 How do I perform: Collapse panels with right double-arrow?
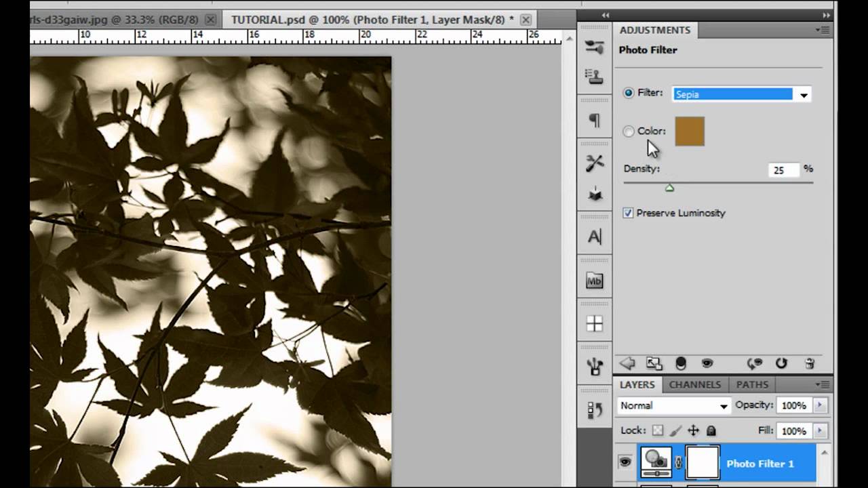(x=826, y=15)
